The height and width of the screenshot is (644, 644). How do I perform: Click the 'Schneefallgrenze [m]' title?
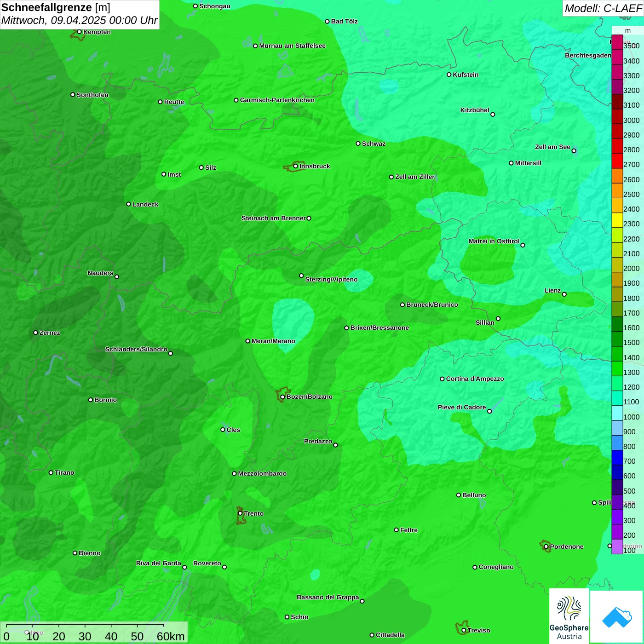[x=56, y=7]
